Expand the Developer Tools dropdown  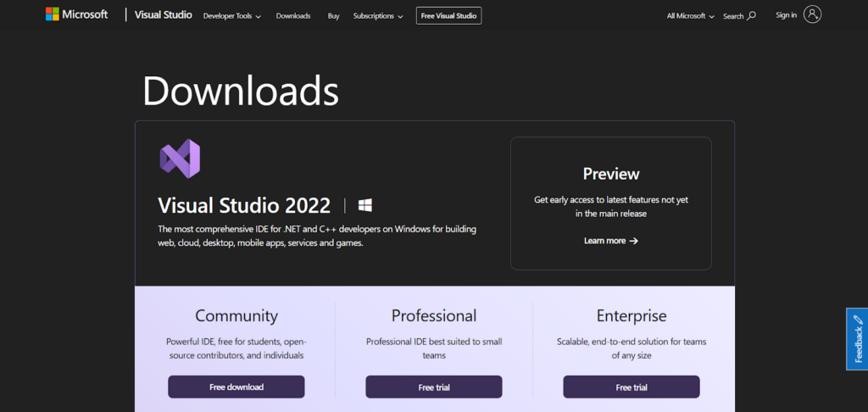[x=232, y=16]
